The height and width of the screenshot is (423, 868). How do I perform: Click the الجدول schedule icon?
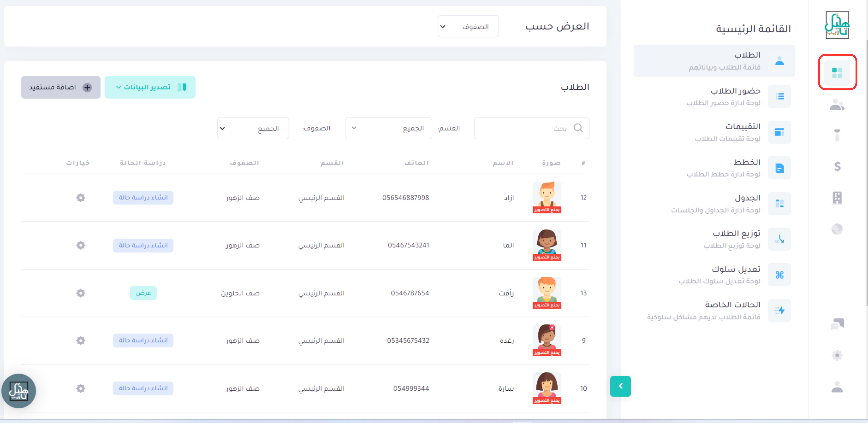tap(779, 204)
